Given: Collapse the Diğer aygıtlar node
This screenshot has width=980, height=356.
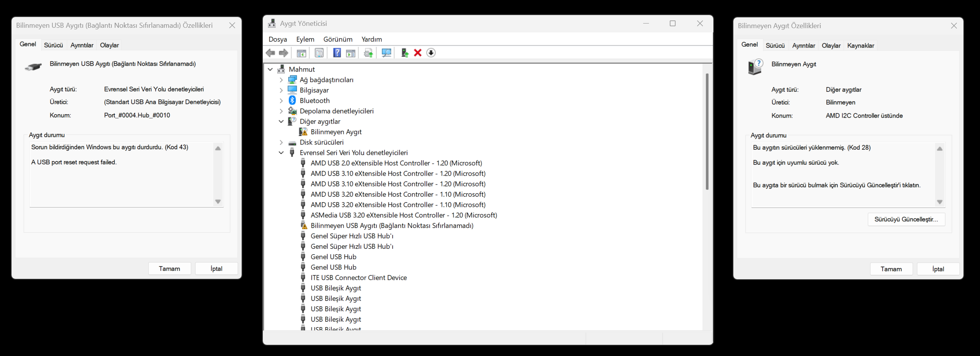Looking at the screenshot, I should tap(281, 121).
